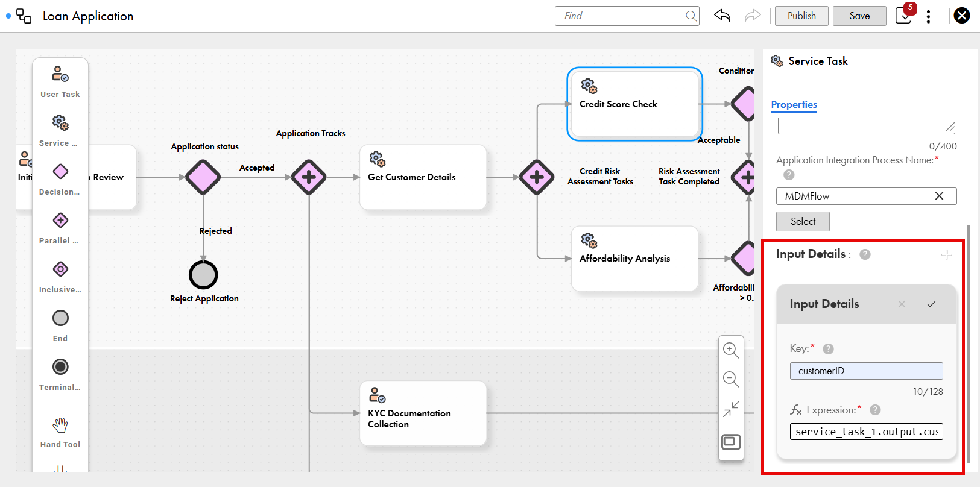
Task: Select the Terminal end event palette icon
Action: click(60, 366)
